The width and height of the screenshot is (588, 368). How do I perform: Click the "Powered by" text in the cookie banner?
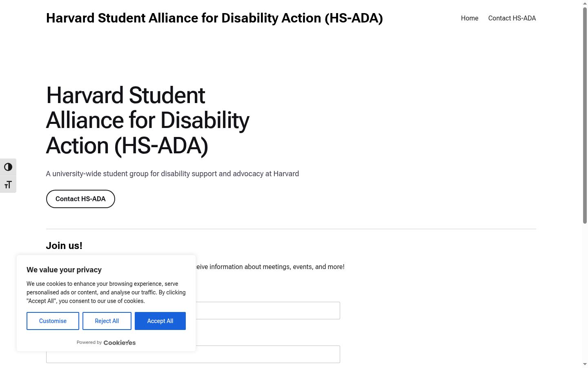point(89,343)
